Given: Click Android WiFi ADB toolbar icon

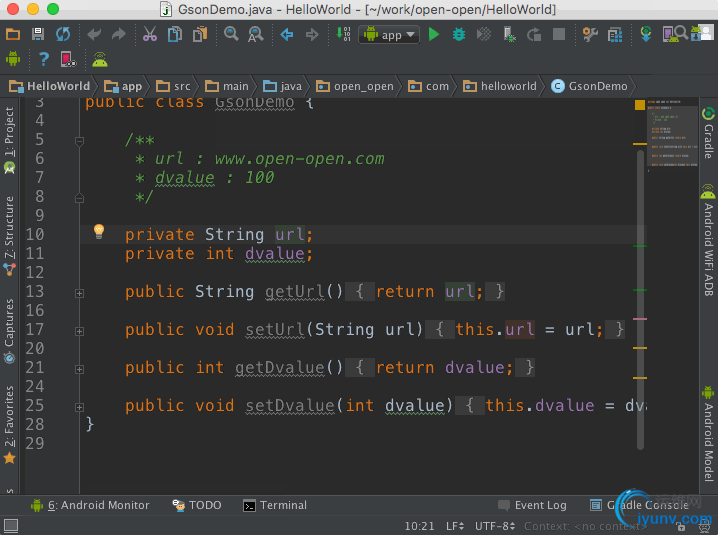Looking at the screenshot, I should 100,59.
